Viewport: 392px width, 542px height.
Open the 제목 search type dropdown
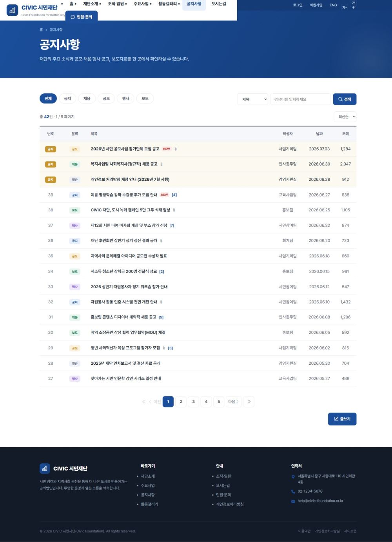(x=253, y=99)
